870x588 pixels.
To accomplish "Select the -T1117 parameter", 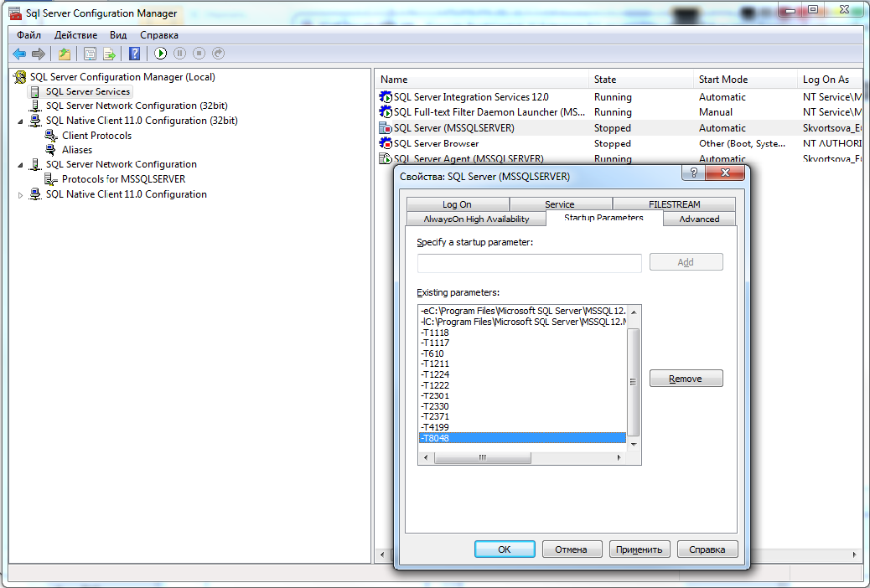I will pos(523,343).
